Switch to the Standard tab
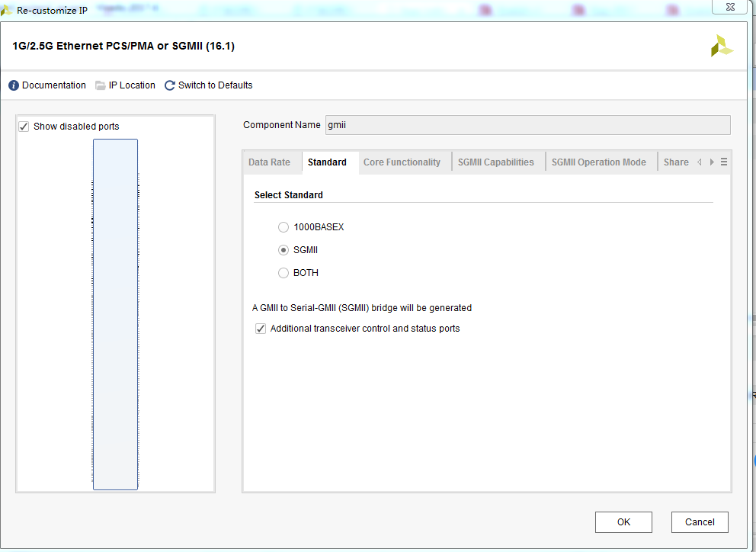The width and height of the screenshot is (756, 552). coord(327,162)
